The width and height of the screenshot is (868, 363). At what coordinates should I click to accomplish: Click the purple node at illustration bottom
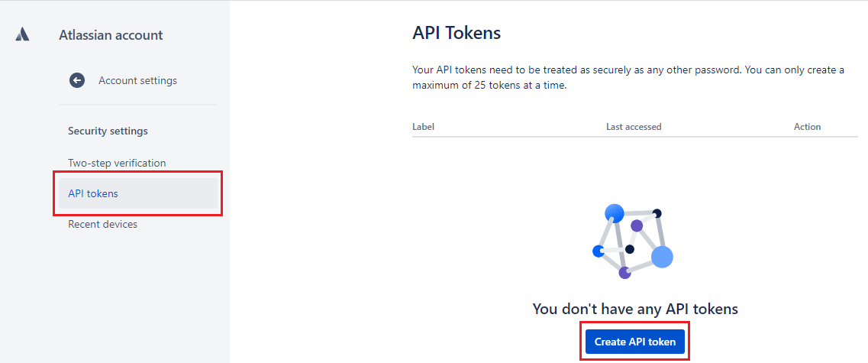pos(625,273)
